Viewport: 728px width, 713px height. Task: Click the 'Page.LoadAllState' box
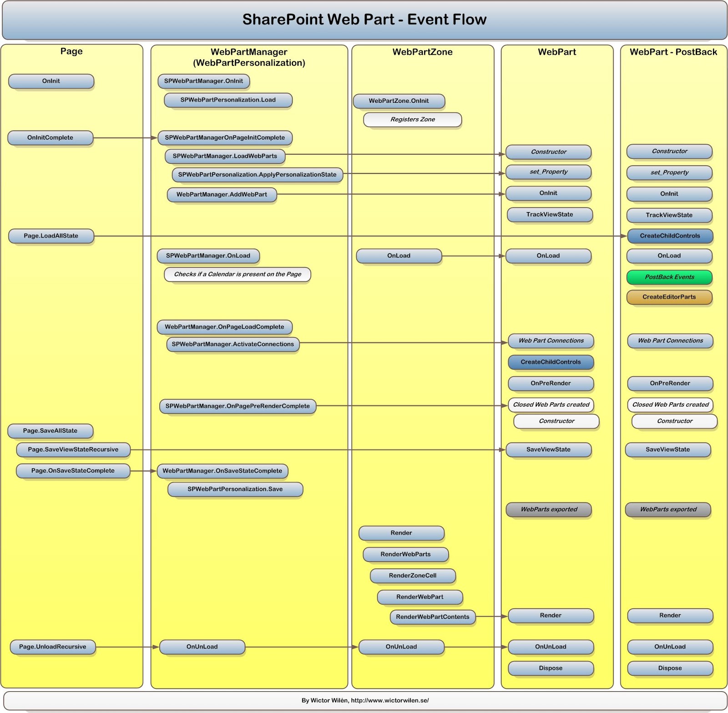51,236
